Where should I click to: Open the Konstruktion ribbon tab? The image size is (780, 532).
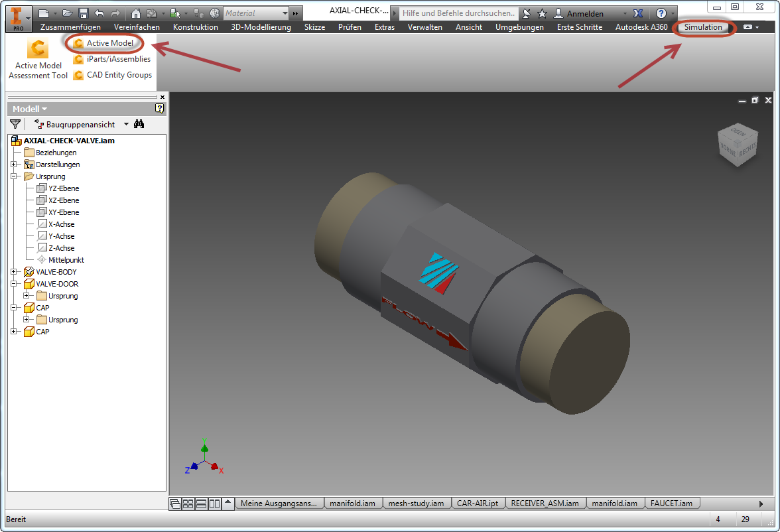(196, 27)
